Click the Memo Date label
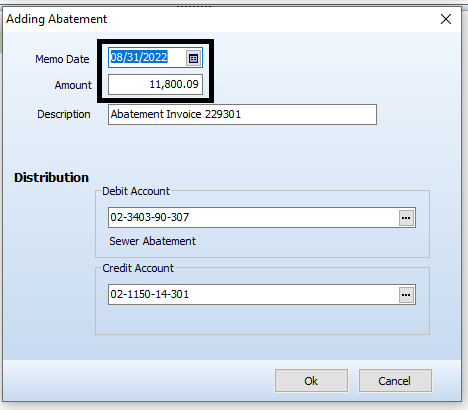 pos(62,59)
